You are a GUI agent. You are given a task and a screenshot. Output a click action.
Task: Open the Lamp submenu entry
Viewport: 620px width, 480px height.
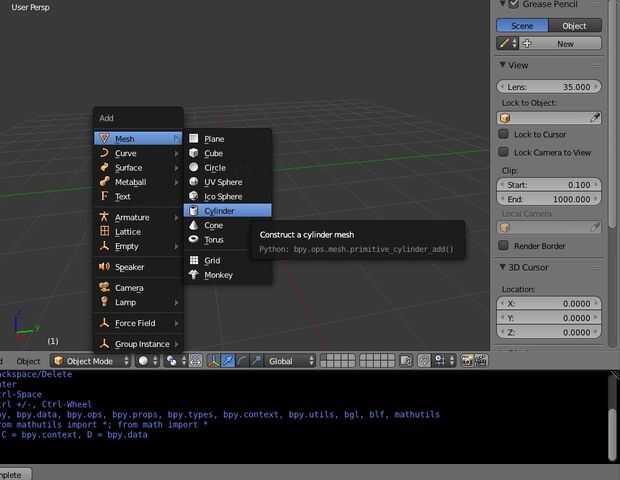pyautogui.click(x=138, y=302)
